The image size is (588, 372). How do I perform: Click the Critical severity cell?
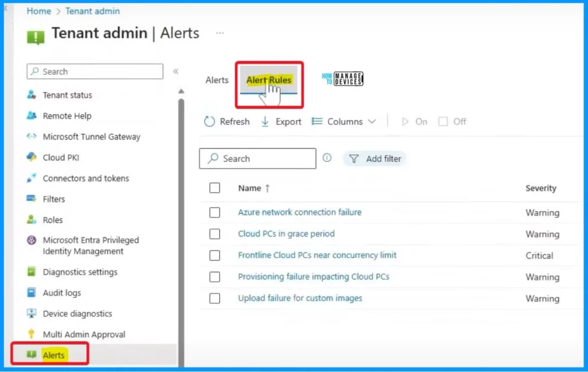539,255
